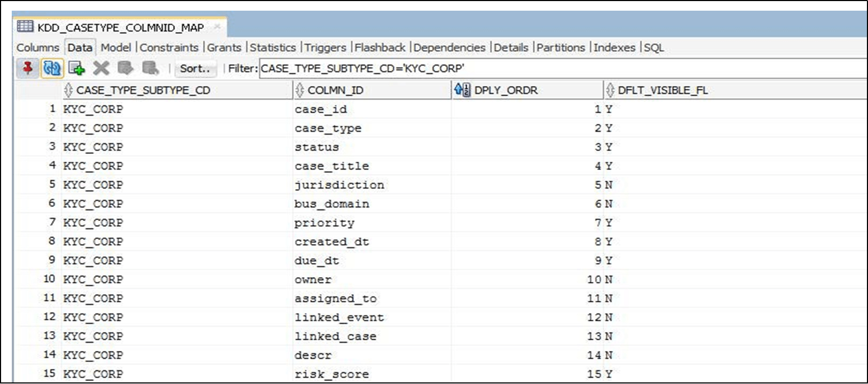The image size is (868, 384).
Task: Select the case_id cell
Action: click(x=372, y=109)
